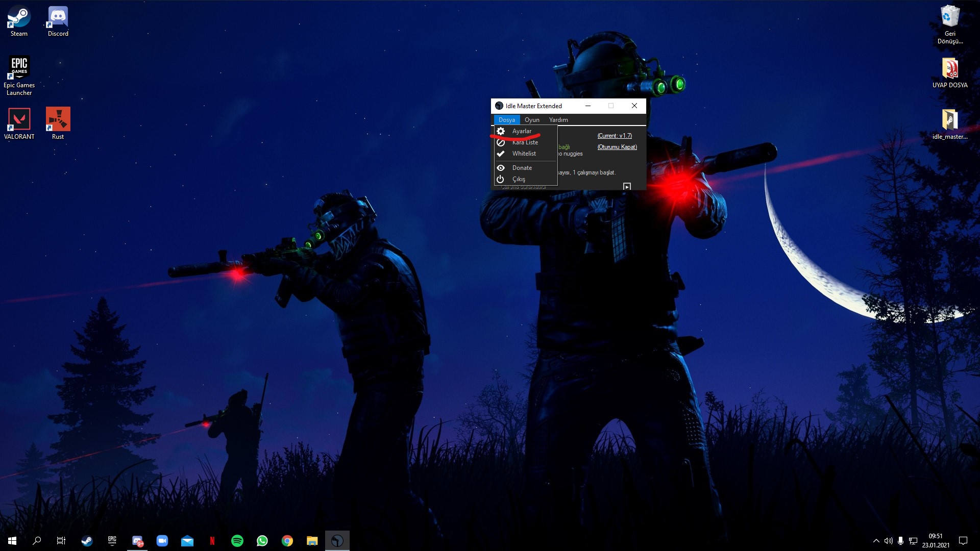Click Çıkış to exit Idle Master
980x551 pixels.
coord(519,179)
